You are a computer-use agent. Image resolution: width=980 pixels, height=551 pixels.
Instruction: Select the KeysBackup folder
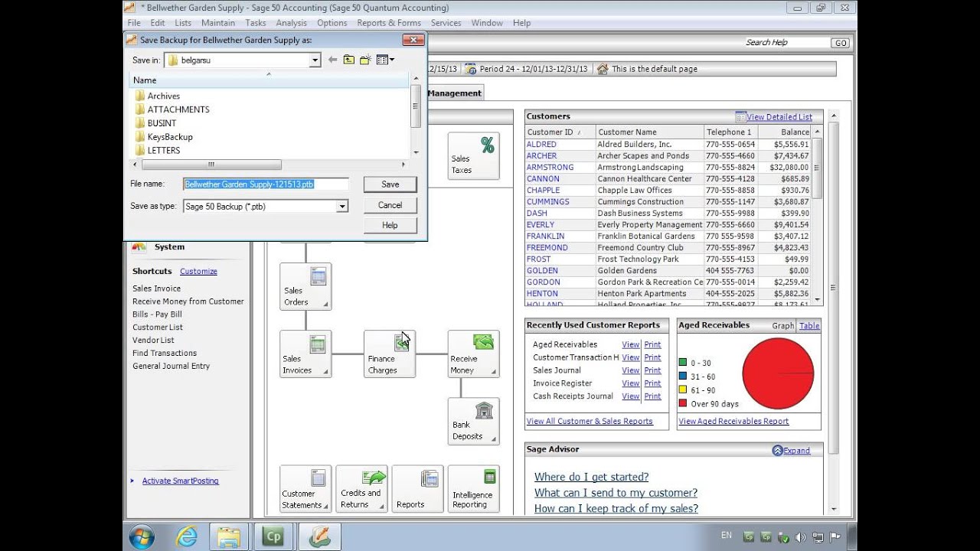(x=163, y=137)
